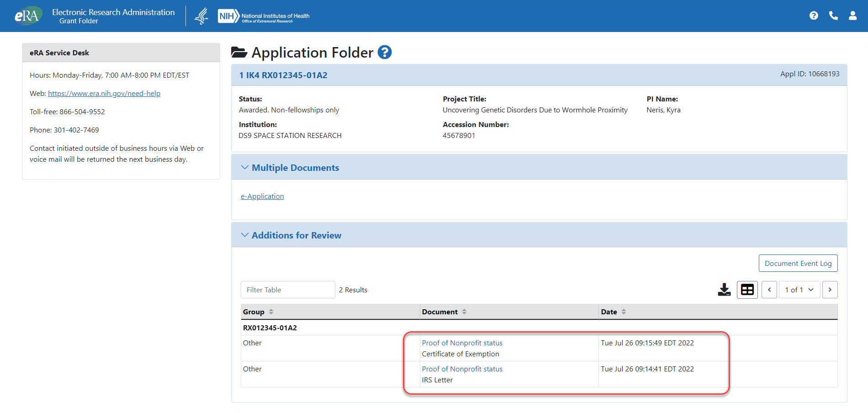
Task: Open the e-Application link
Action: (262, 196)
